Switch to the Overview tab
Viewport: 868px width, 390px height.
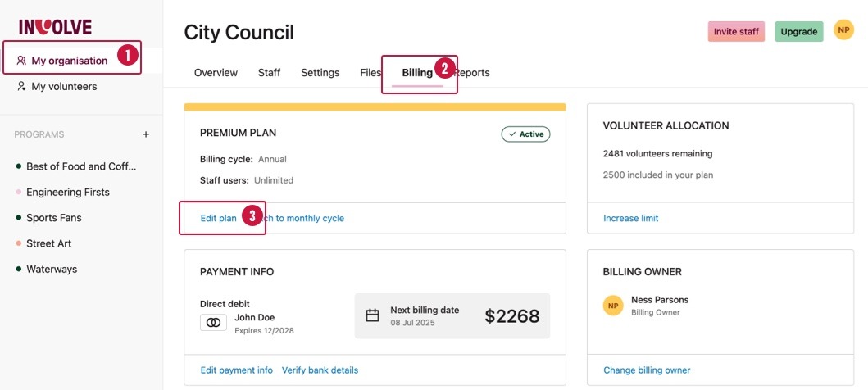pyautogui.click(x=216, y=73)
